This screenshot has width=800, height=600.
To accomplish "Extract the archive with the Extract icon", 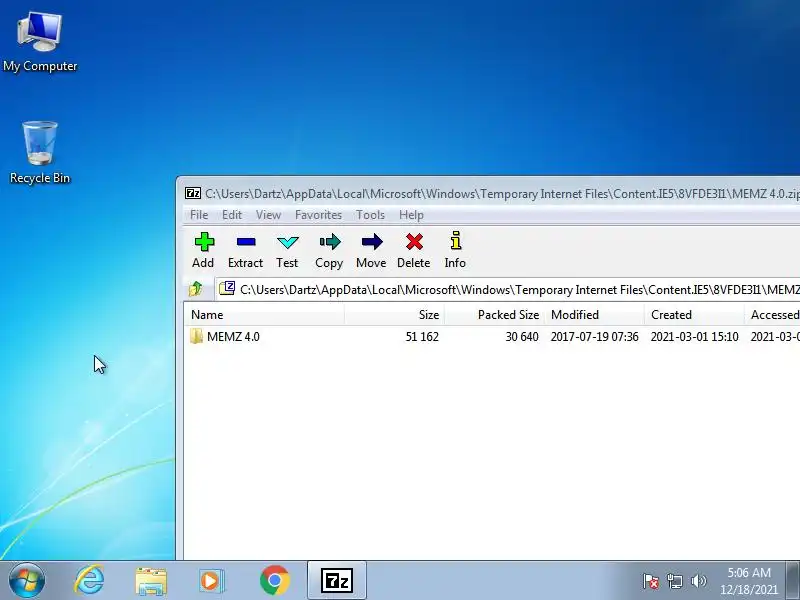I will click(x=245, y=250).
